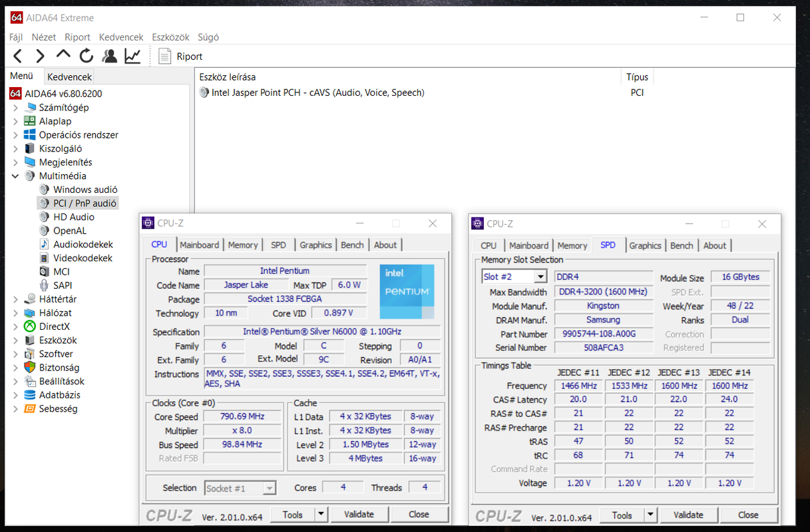
Task: Select the Számítógép tree icon
Action: (x=30, y=107)
